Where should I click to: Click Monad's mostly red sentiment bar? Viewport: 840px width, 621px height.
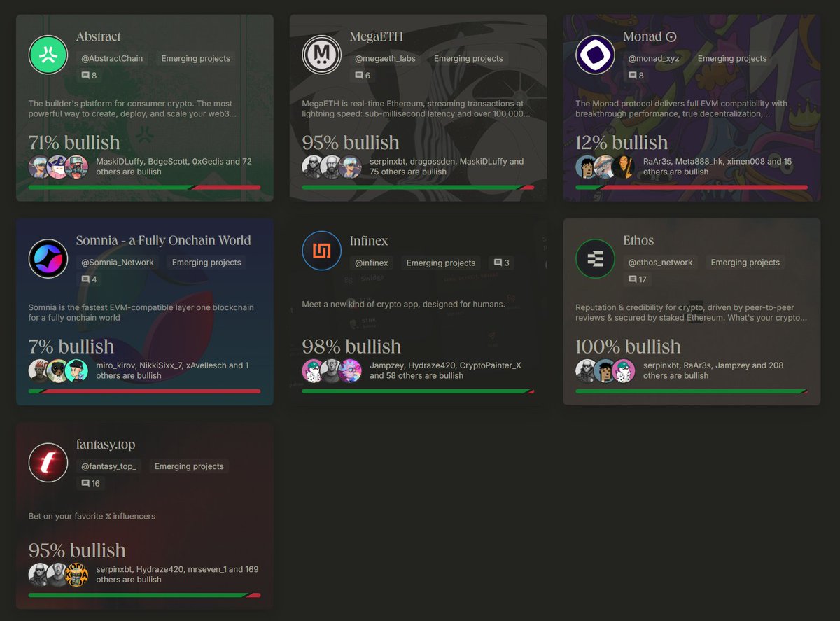point(692,187)
